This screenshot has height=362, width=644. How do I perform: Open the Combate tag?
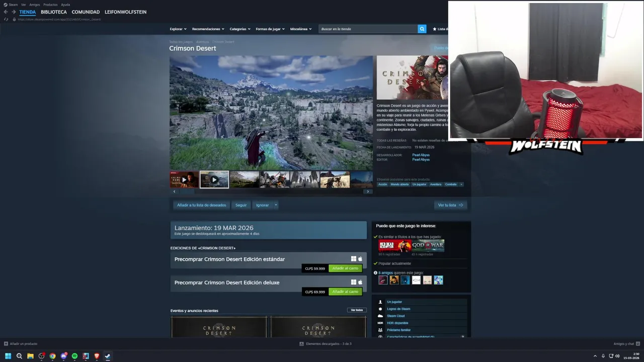coord(451,185)
